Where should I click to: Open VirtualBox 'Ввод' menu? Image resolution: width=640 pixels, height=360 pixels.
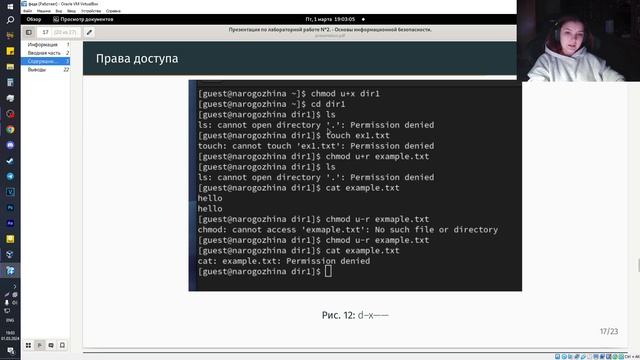71,11
